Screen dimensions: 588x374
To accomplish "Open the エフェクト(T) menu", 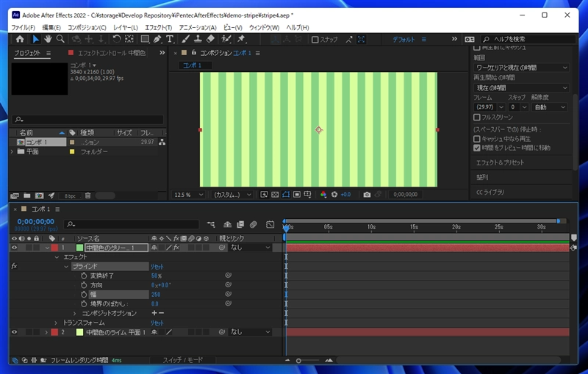I will 157,27.
